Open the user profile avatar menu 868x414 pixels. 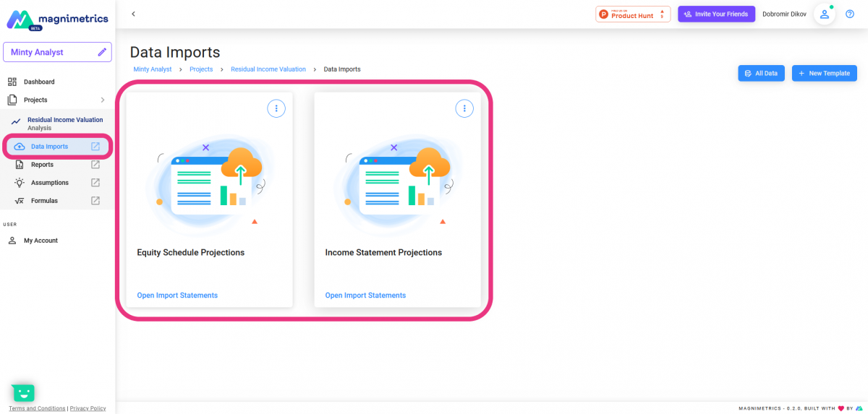[825, 14]
